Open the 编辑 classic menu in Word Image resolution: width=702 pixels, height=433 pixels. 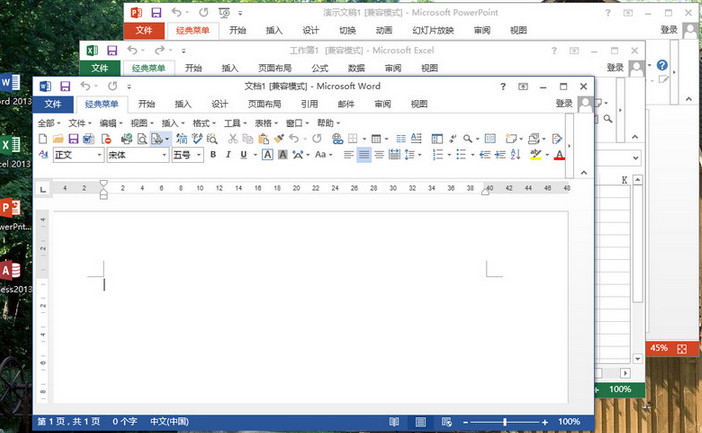tap(111, 123)
